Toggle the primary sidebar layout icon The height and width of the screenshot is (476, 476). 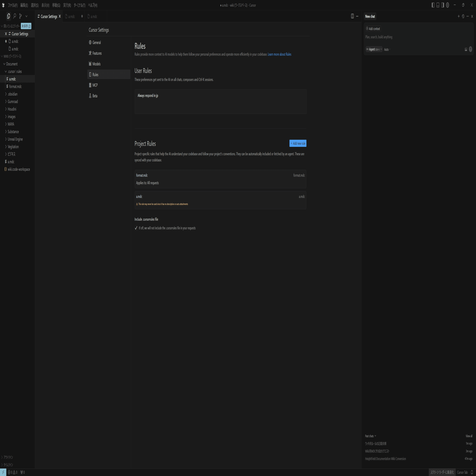[x=433, y=5]
